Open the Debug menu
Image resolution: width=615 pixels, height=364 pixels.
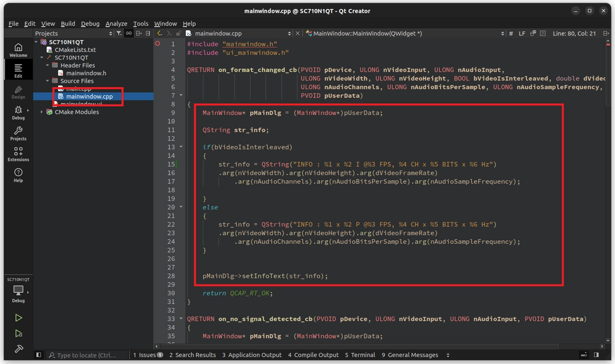click(x=90, y=23)
